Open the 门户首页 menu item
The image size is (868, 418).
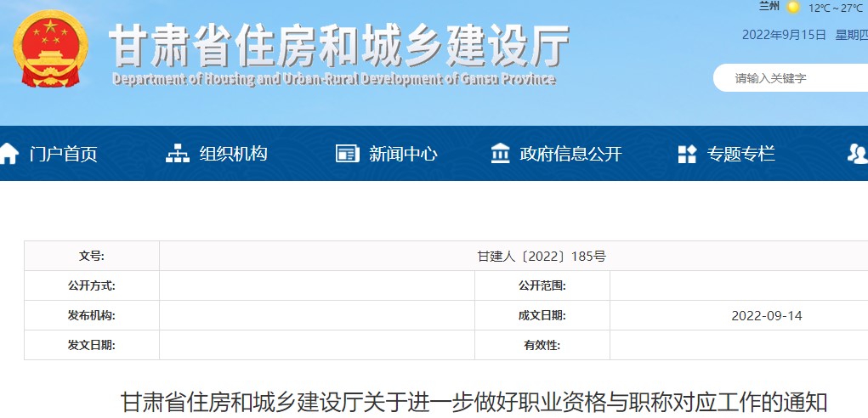[x=63, y=154]
